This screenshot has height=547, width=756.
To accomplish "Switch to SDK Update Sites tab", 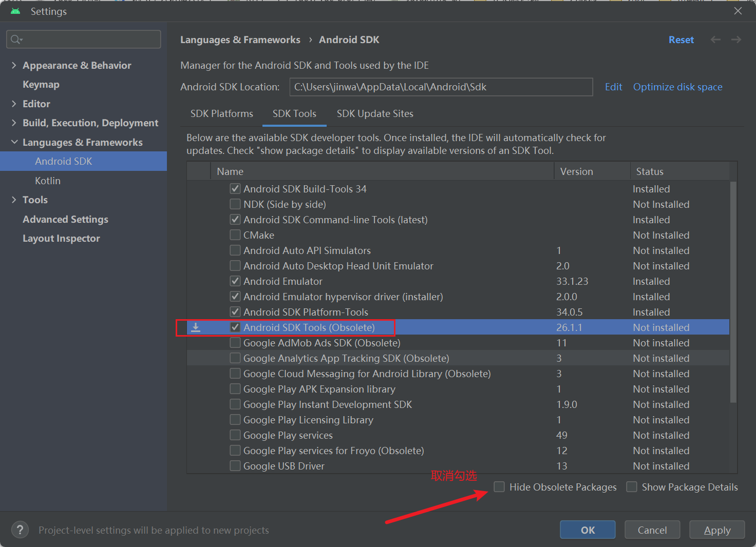I will click(x=375, y=113).
